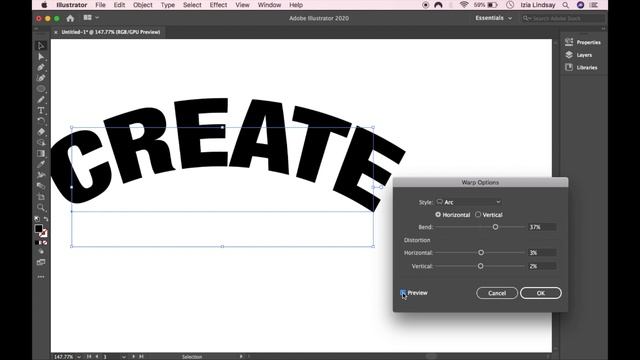Select the Selection tool arrow
The height and width of the screenshot is (360, 640).
(41, 46)
